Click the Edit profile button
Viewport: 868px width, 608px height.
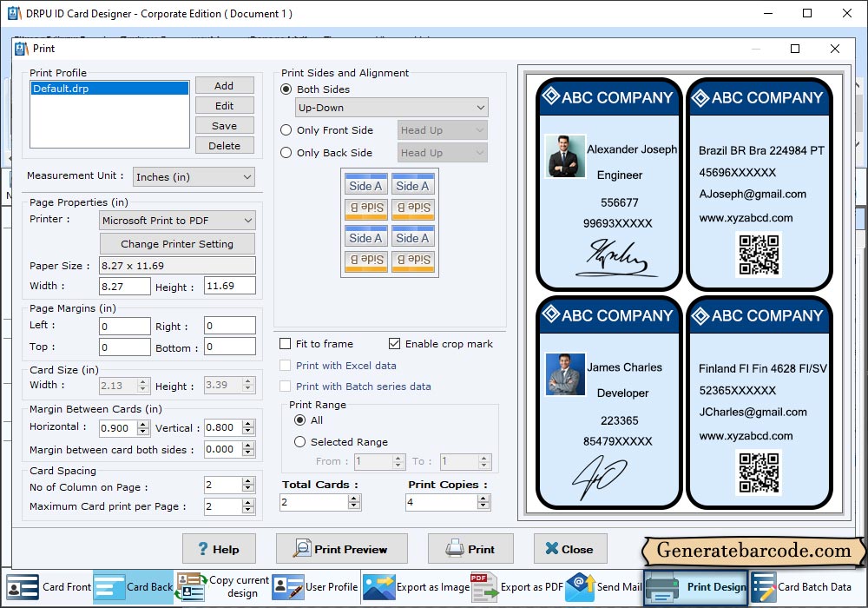(x=224, y=106)
